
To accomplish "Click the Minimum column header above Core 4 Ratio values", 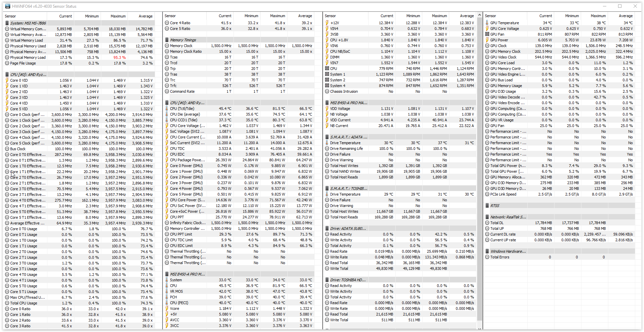I will [x=247, y=16].
